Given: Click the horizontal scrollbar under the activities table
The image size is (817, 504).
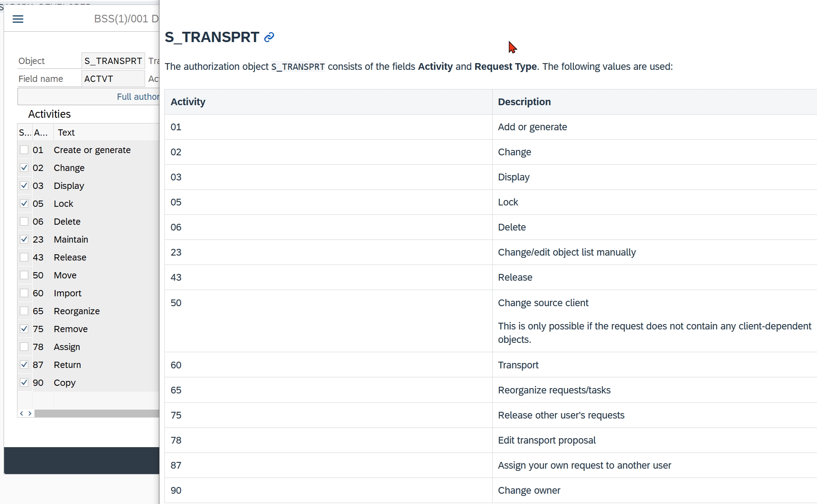Looking at the screenshot, I should pos(97,414).
